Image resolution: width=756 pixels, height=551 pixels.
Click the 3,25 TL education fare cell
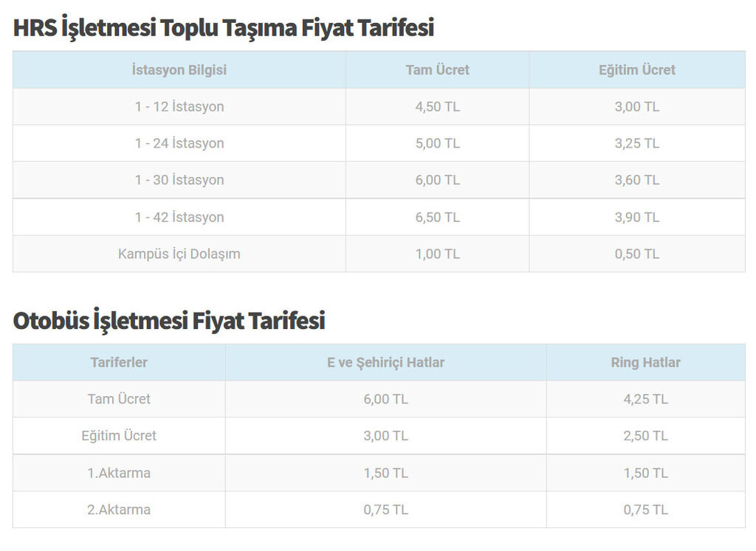(636, 143)
